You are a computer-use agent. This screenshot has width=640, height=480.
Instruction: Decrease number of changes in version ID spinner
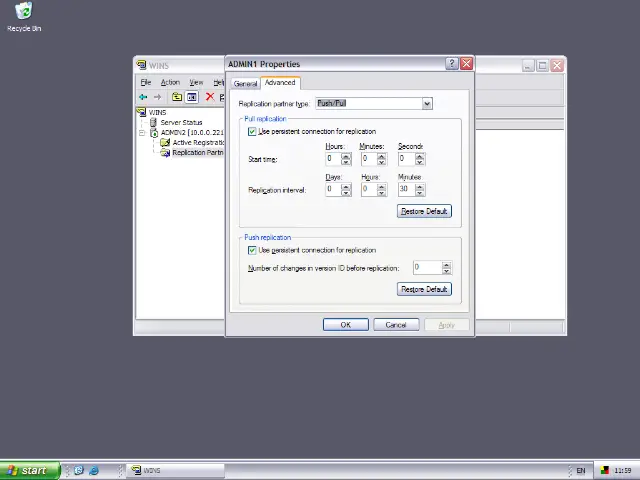click(447, 271)
